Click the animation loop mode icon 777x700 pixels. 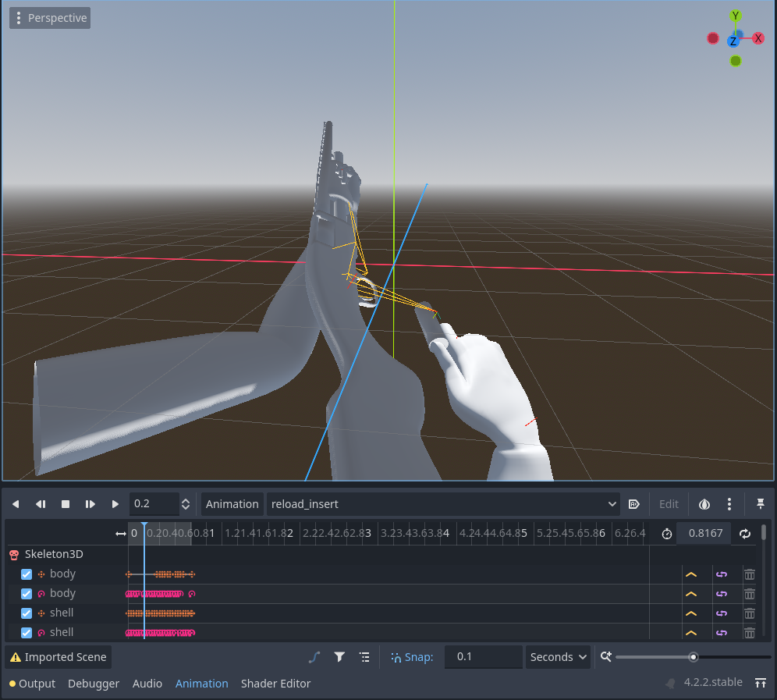tap(745, 533)
